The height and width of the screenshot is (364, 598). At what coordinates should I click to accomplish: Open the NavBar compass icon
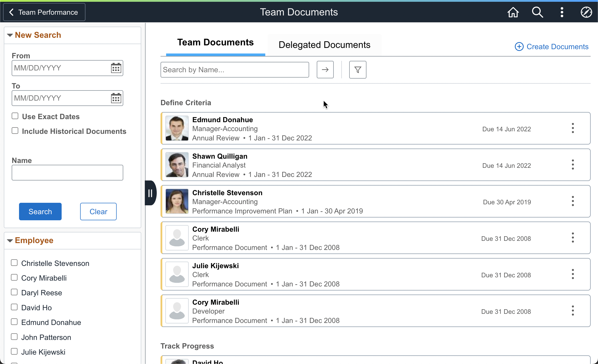pyautogui.click(x=586, y=12)
